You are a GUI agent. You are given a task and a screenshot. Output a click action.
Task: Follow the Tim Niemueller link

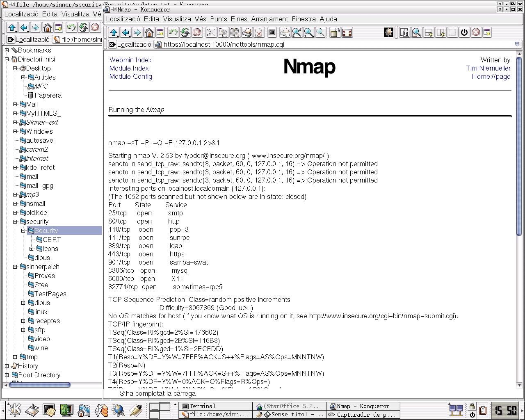click(x=488, y=68)
